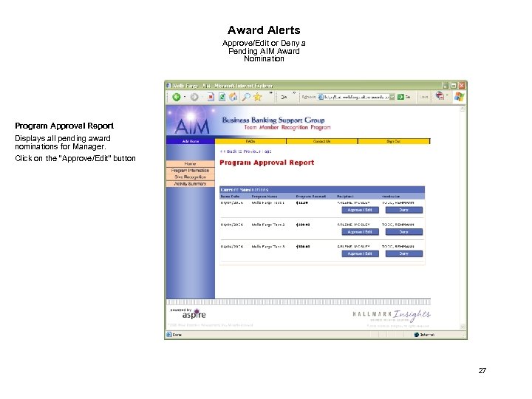This screenshot has width=532, height=399.
Task: Click the Windows flag logo in toolbar
Action: (x=459, y=97)
